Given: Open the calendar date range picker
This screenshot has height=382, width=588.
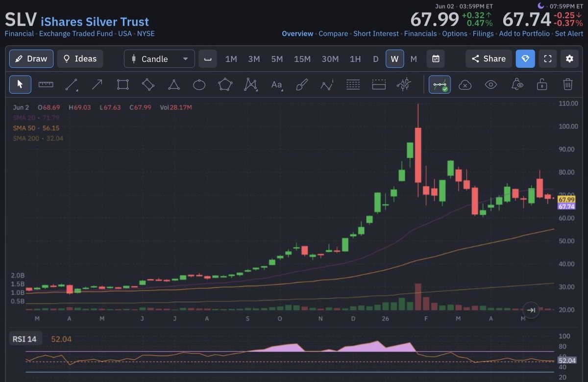Looking at the screenshot, I should 436,59.
